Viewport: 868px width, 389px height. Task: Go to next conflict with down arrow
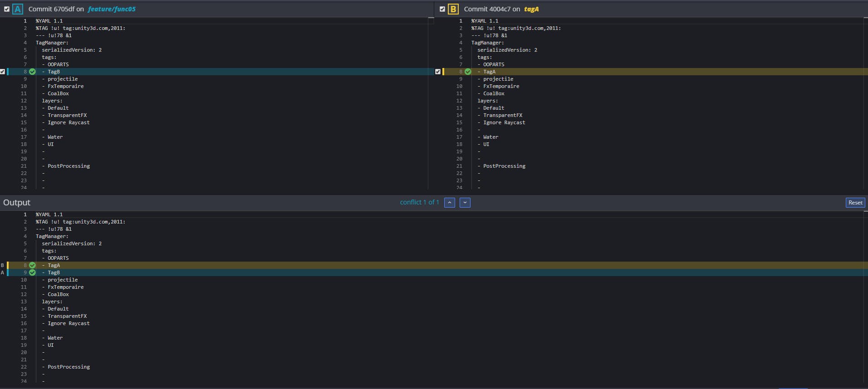coord(465,203)
